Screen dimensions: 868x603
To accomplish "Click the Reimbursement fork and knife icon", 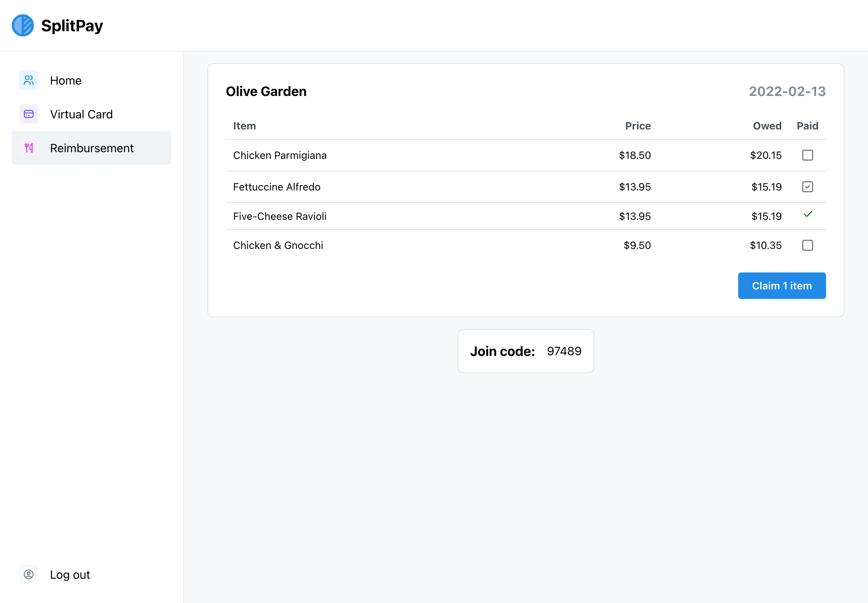I will coord(29,148).
